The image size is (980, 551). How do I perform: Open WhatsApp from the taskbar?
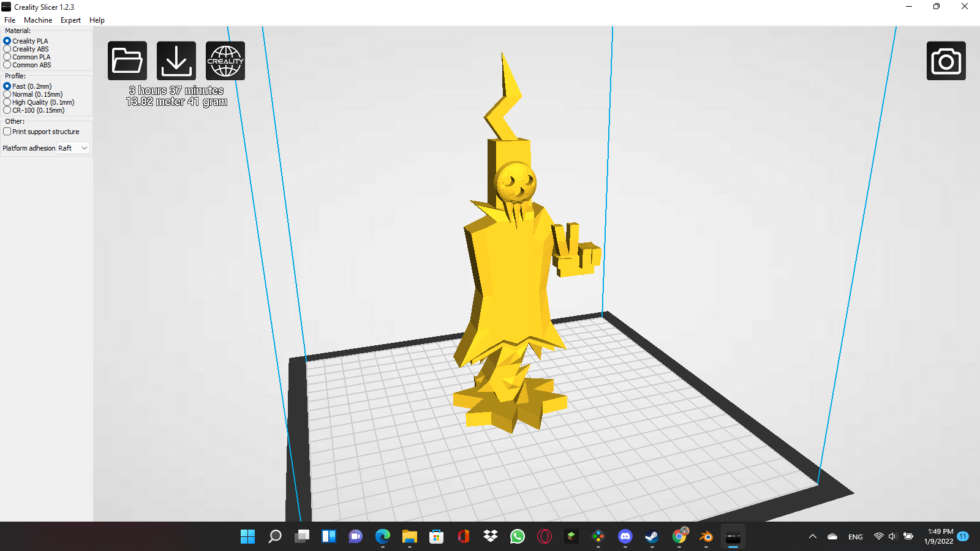click(x=518, y=537)
